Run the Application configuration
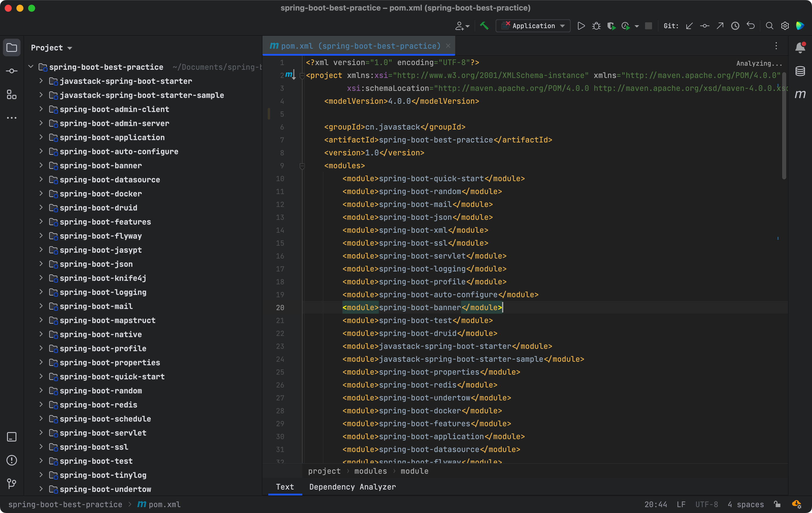This screenshot has height=513, width=812. point(581,26)
